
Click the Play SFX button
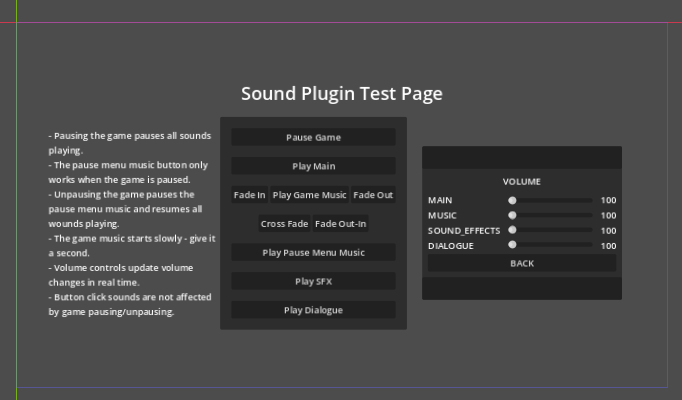coord(313,282)
